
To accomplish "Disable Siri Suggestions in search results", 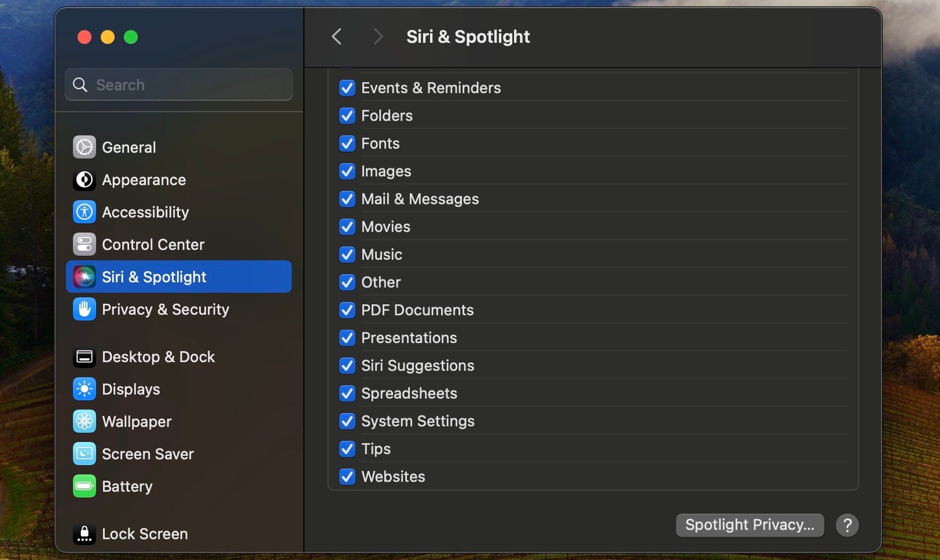I will pos(347,366).
